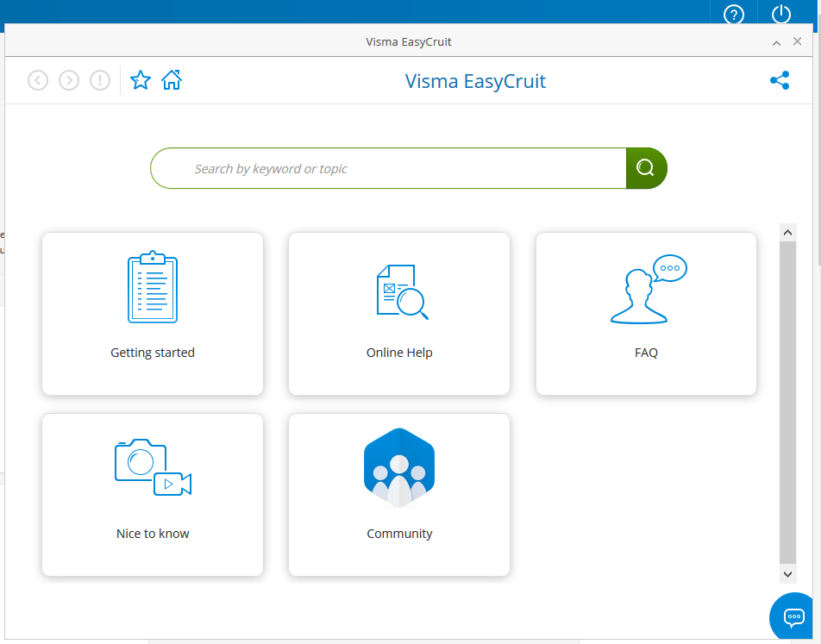The width and height of the screenshot is (821, 644).
Task: Open favorites with the star icon
Action: click(x=141, y=80)
